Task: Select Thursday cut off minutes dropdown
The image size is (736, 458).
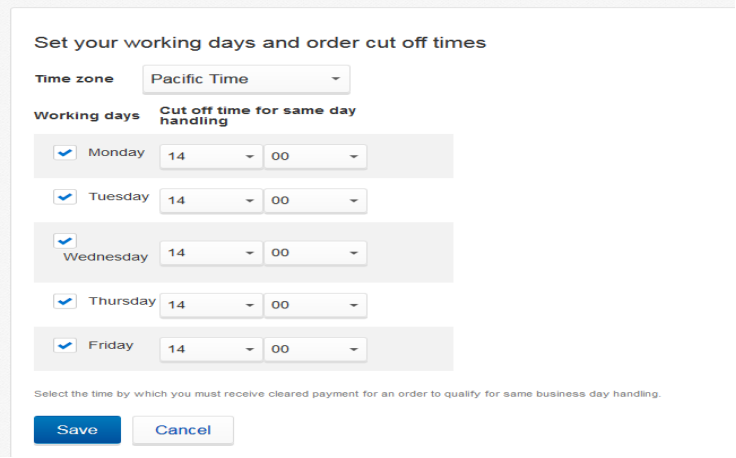Action: pos(315,305)
